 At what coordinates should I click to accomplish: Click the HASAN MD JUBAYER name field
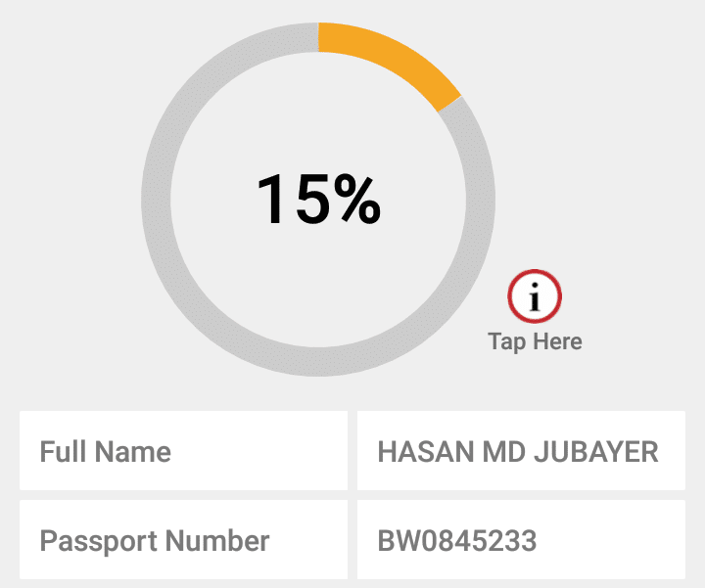tap(521, 451)
